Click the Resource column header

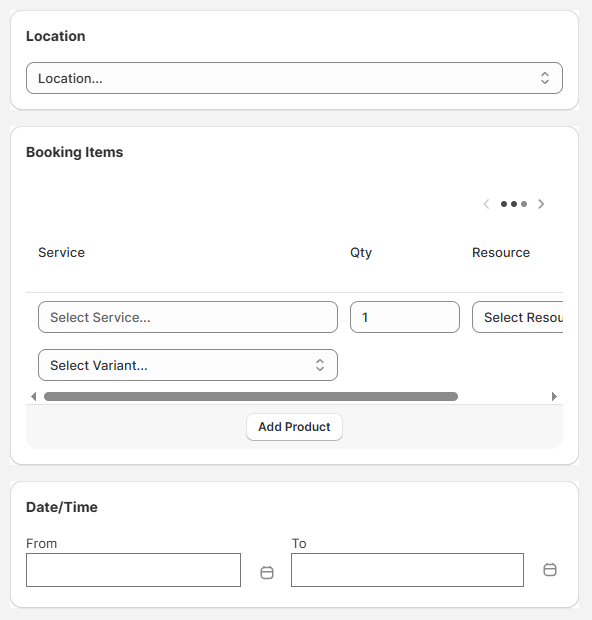pyautogui.click(x=501, y=252)
